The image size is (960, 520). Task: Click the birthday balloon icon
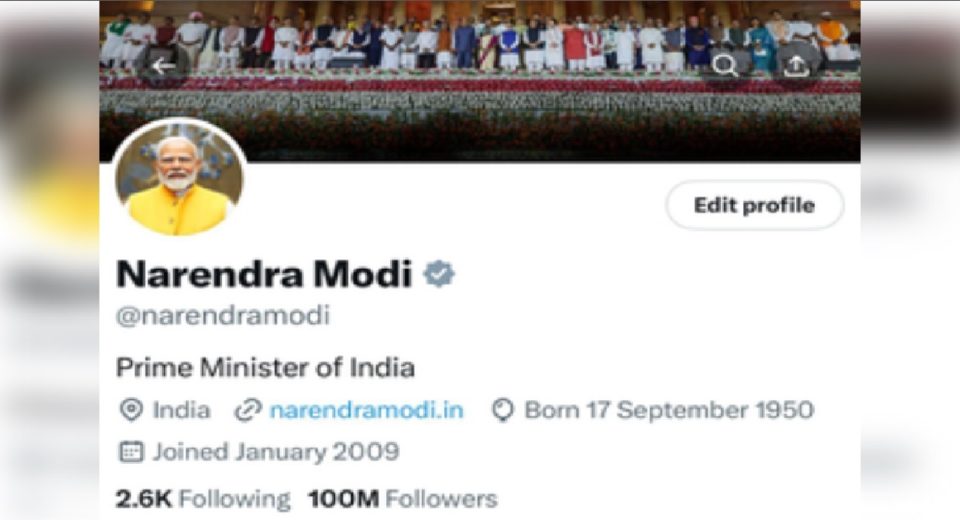(x=503, y=410)
